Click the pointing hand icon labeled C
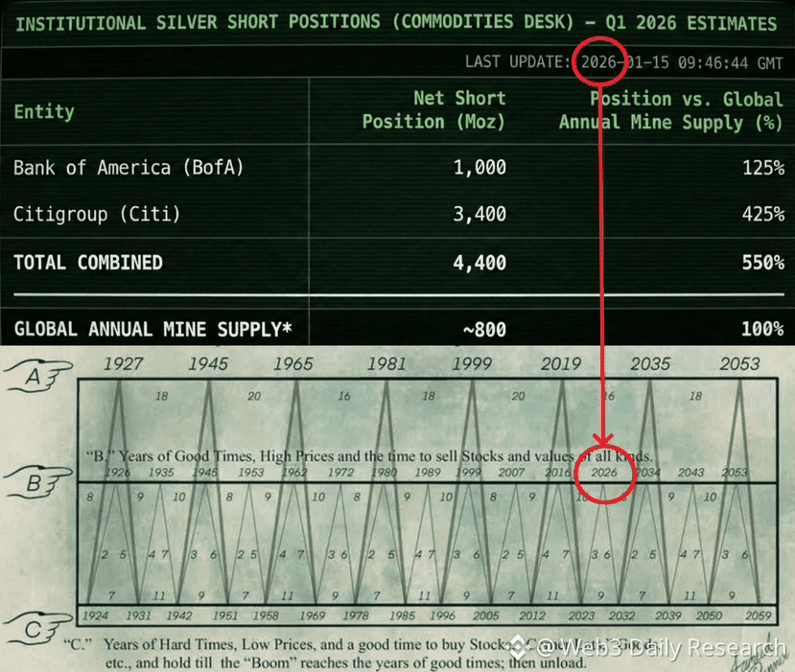This screenshot has width=795, height=672. coord(37,629)
